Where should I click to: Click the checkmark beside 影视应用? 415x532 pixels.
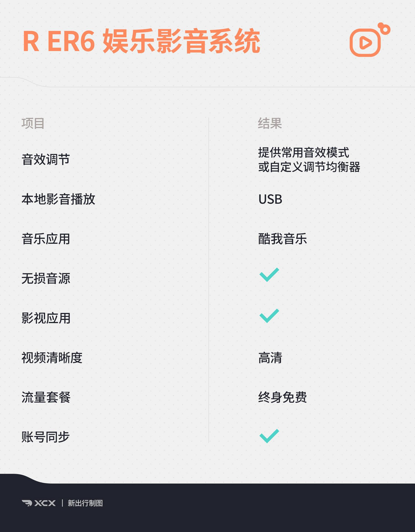coord(269,316)
